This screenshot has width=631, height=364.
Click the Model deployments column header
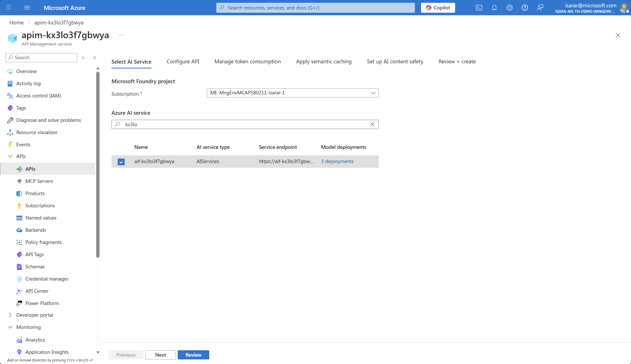click(344, 147)
